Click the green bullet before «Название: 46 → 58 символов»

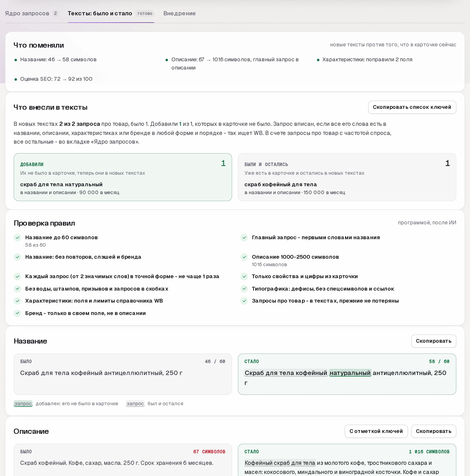[16, 60]
